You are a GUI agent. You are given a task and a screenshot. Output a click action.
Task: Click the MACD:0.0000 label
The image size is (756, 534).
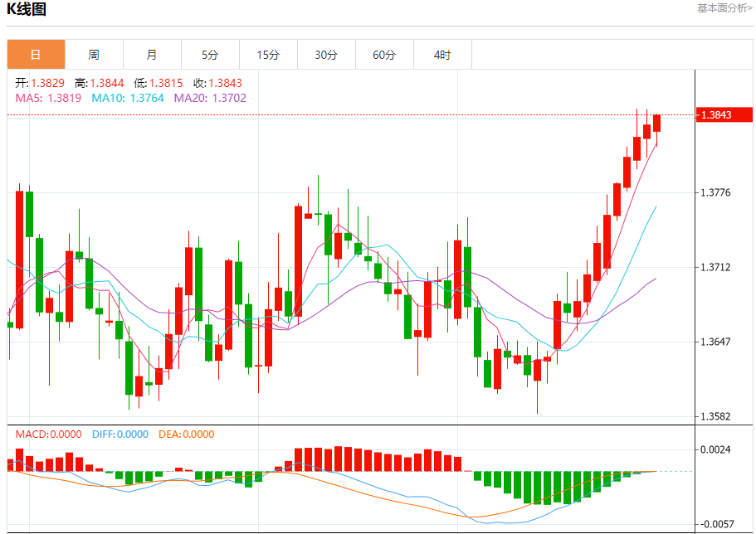coord(49,434)
